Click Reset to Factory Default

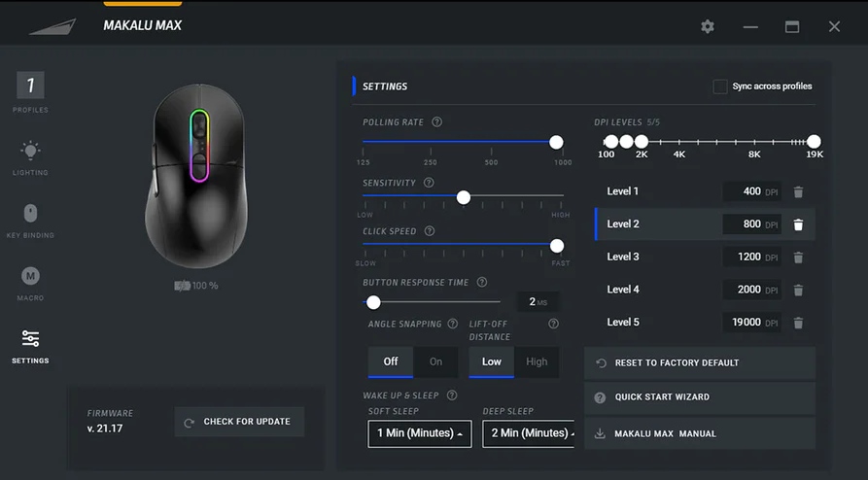(699, 362)
